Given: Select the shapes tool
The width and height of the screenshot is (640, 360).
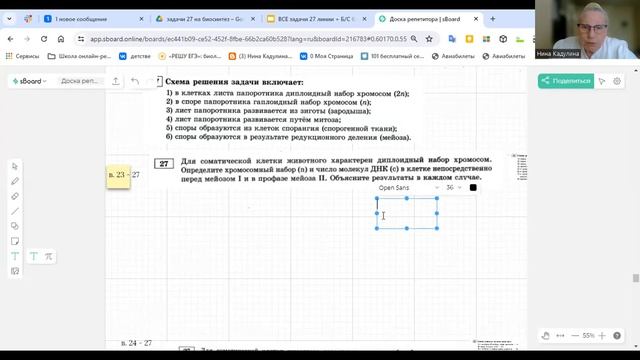Looking at the screenshot, I should (x=15, y=226).
